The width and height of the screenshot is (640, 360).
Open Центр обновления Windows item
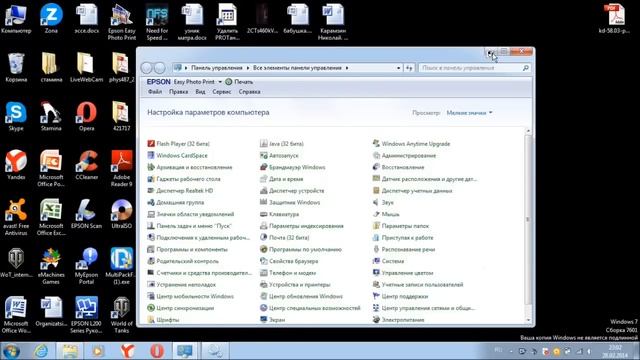302,296
